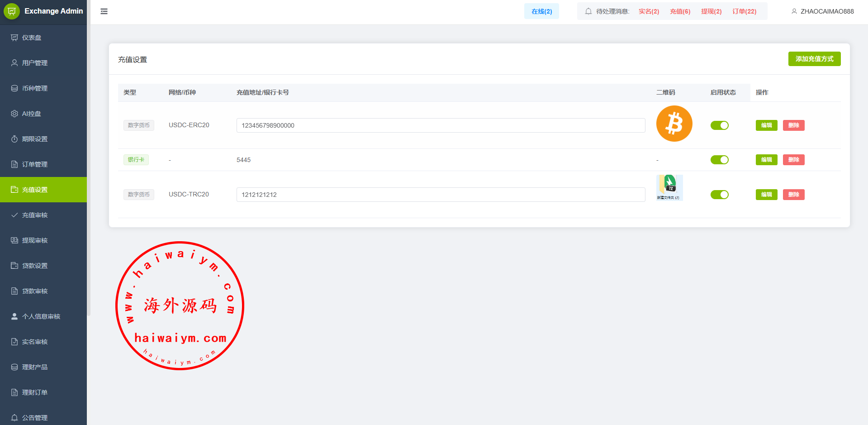Open the 仪表盘 dashboard menu item

coord(32,38)
